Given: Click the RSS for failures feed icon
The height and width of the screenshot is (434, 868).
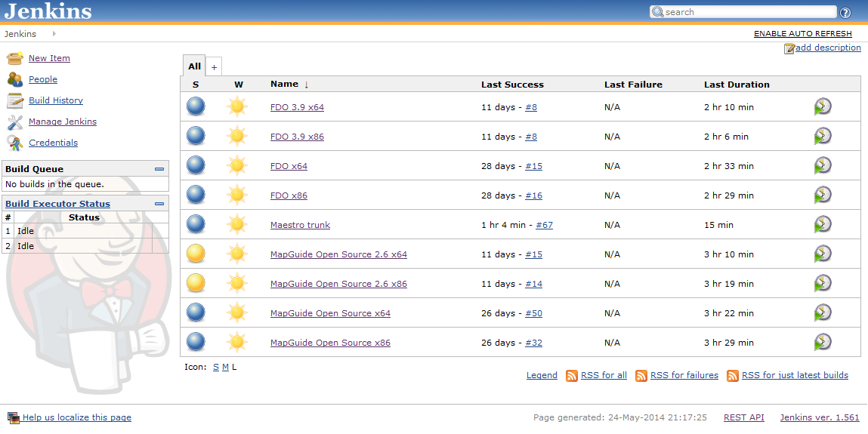Looking at the screenshot, I should pyautogui.click(x=641, y=376).
